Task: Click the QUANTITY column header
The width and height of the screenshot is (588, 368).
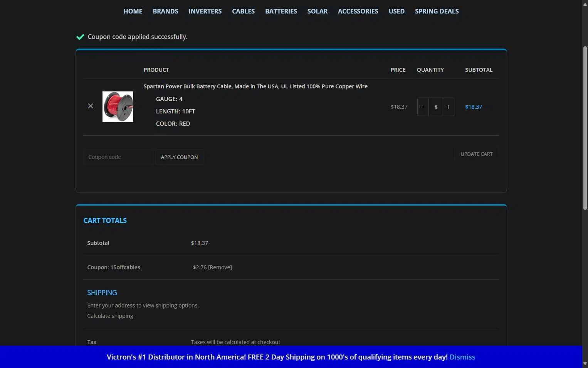Action: point(430,70)
